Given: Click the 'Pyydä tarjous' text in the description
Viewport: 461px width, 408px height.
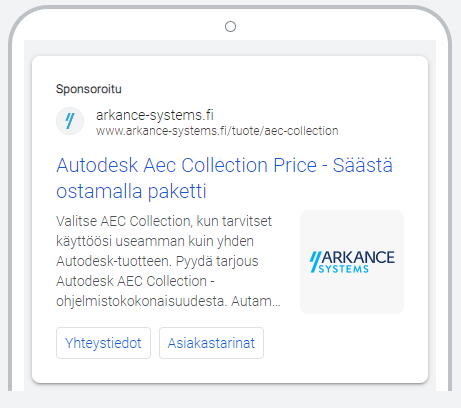Looking at the screenshot, I should [217, 261].
